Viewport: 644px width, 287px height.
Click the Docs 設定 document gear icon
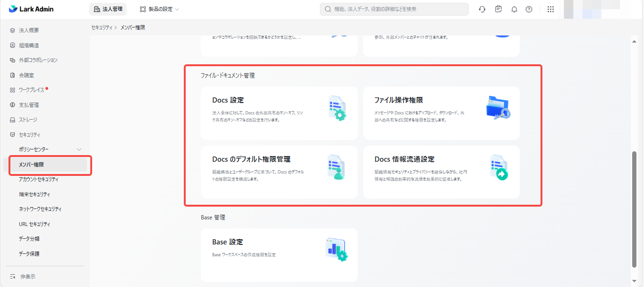(x=337, y=108)
